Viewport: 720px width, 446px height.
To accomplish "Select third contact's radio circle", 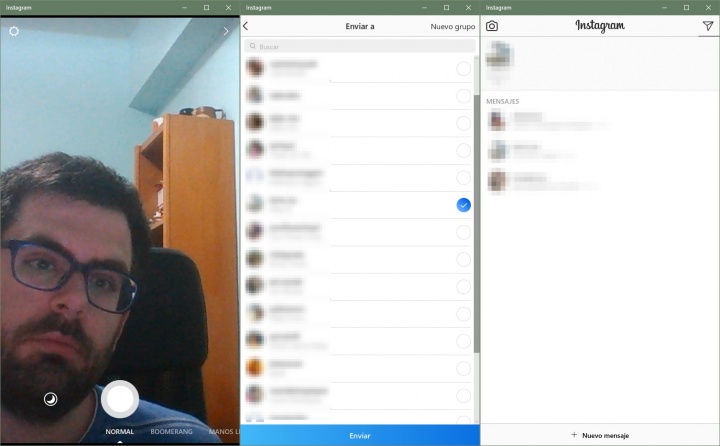I will pos(463,123).
